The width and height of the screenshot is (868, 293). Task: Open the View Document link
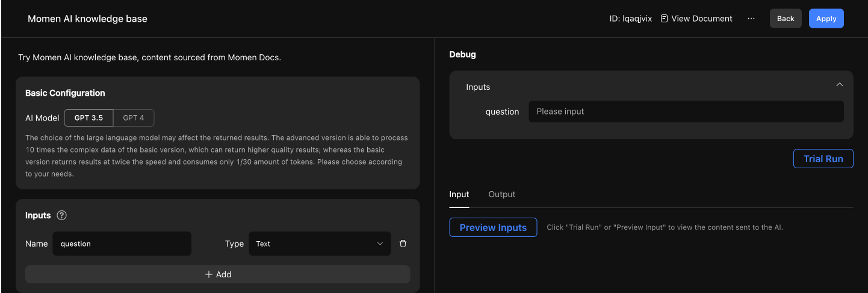(696, 19)
